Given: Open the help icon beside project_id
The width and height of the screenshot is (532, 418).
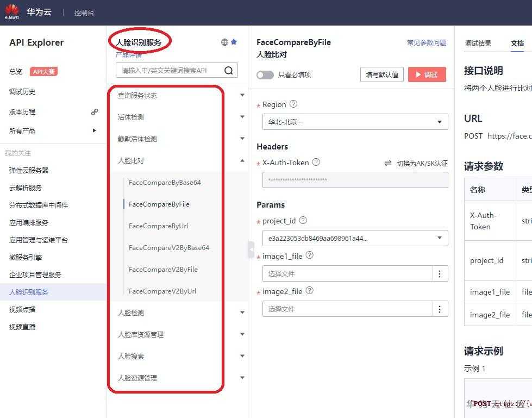Looking at the screenshot, I should (x=303, y=220).
